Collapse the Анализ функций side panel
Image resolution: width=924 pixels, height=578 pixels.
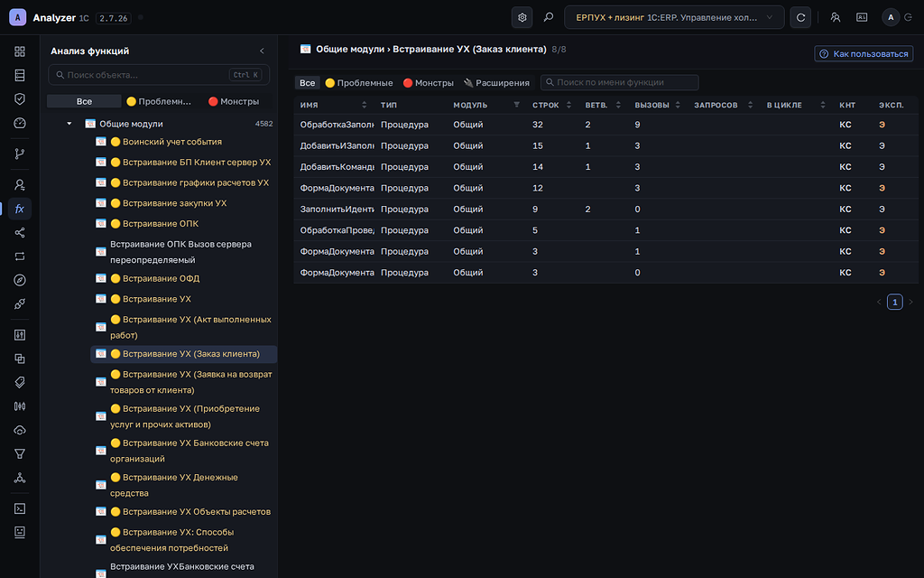click(262, 51)
